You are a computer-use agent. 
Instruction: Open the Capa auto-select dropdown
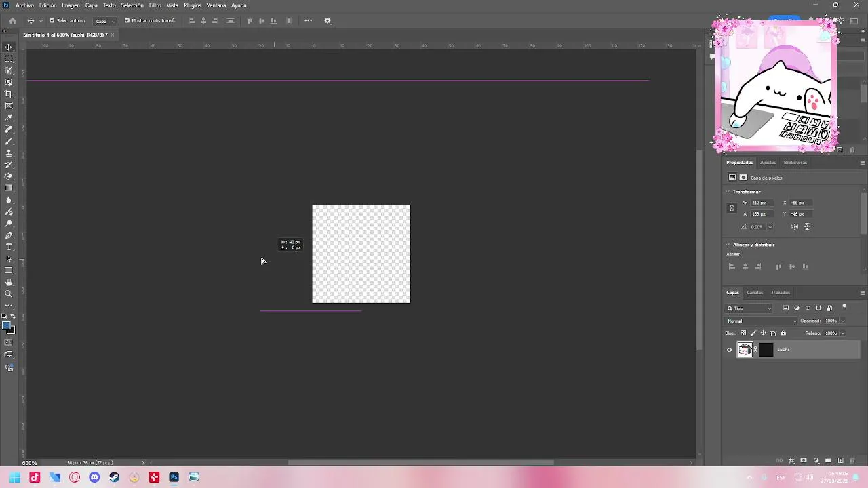[x=104, y=21]
